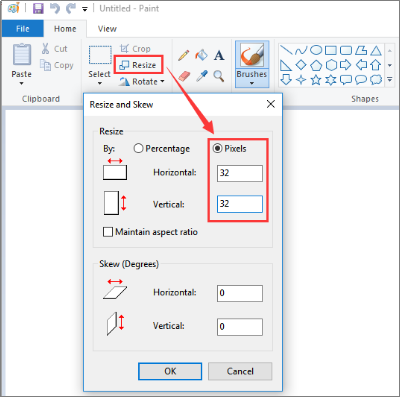Select the Magnifier tool

click(219, 76)
